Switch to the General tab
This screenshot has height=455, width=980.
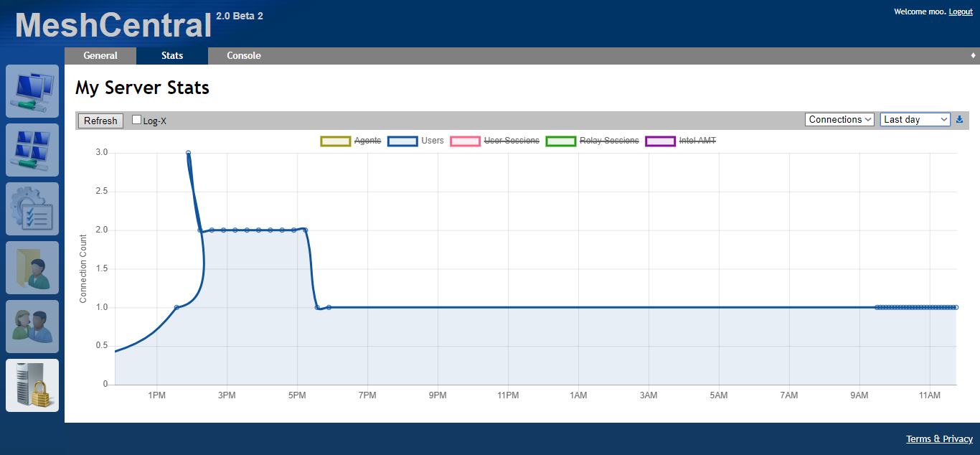coord(100,56)
